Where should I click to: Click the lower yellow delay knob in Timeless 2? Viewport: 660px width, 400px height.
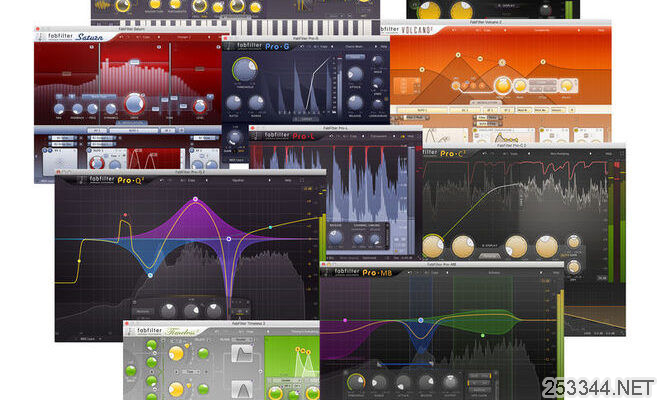click(x=176, y=390)
